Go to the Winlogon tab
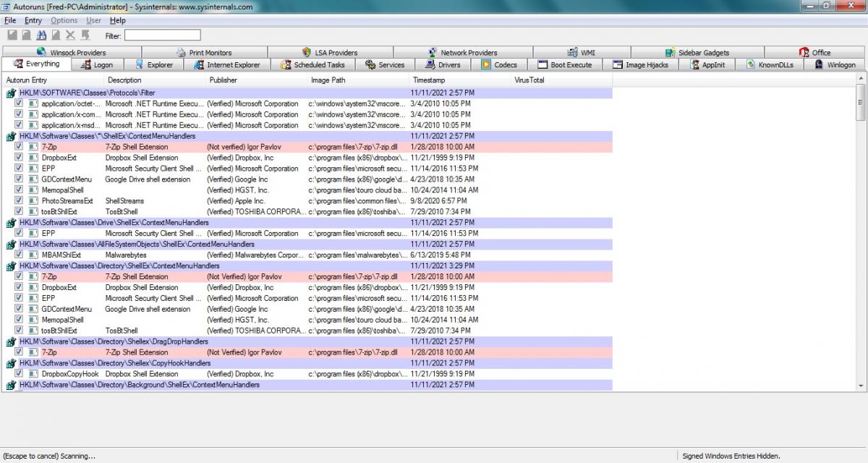Viewport: 868px width, 463px height. pyautogui.click(x=835, y=65)
